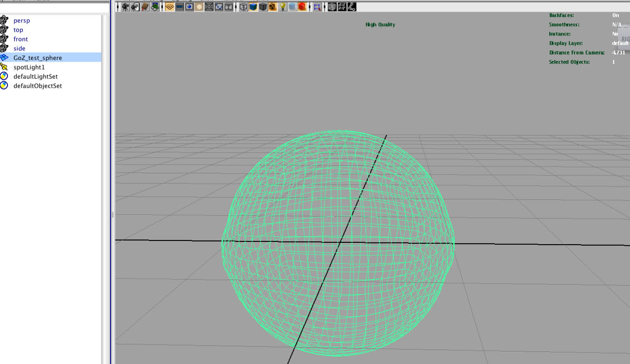Toggle Isolate Select icon
This screenshot has width=630, height=364.
[x=317, y=7]
